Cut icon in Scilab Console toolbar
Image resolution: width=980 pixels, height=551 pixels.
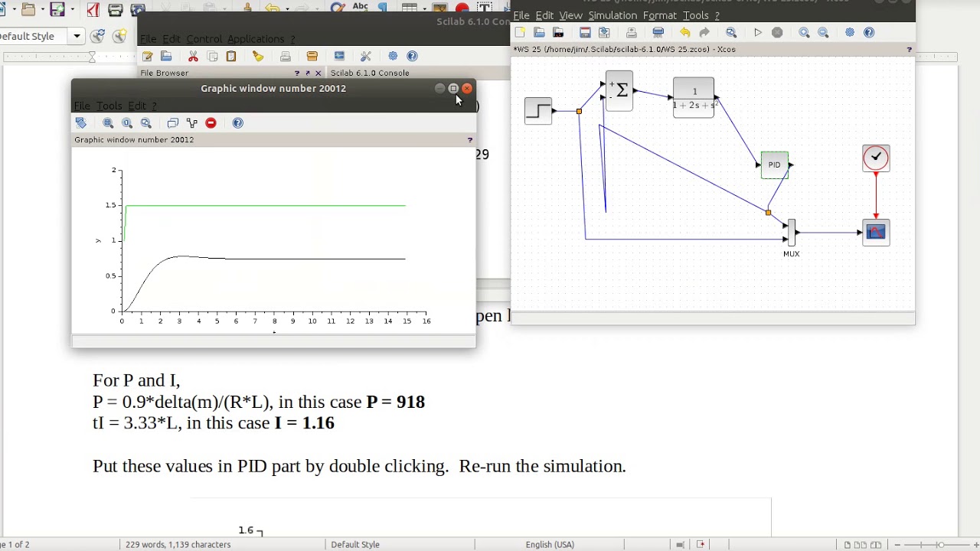click(193, 57)
